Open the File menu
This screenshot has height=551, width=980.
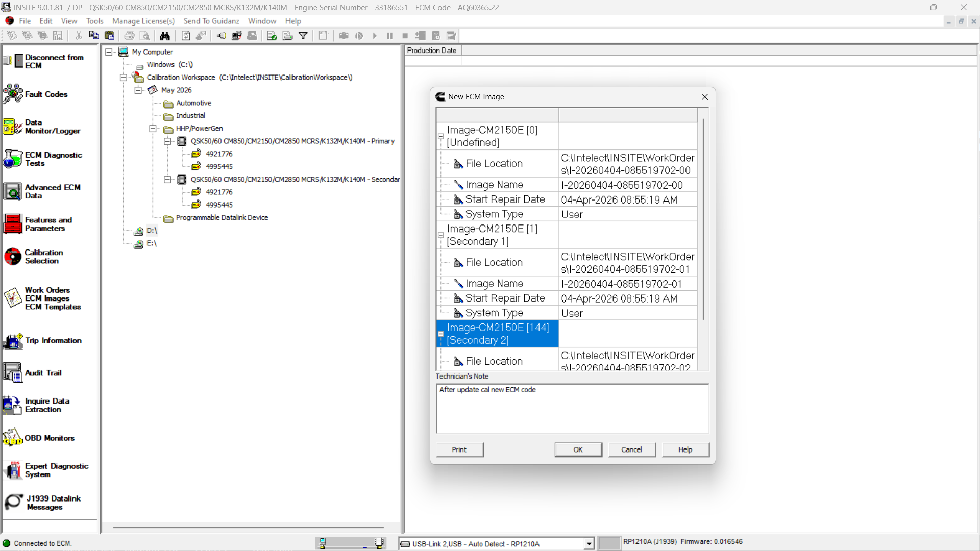click(24, 21)
